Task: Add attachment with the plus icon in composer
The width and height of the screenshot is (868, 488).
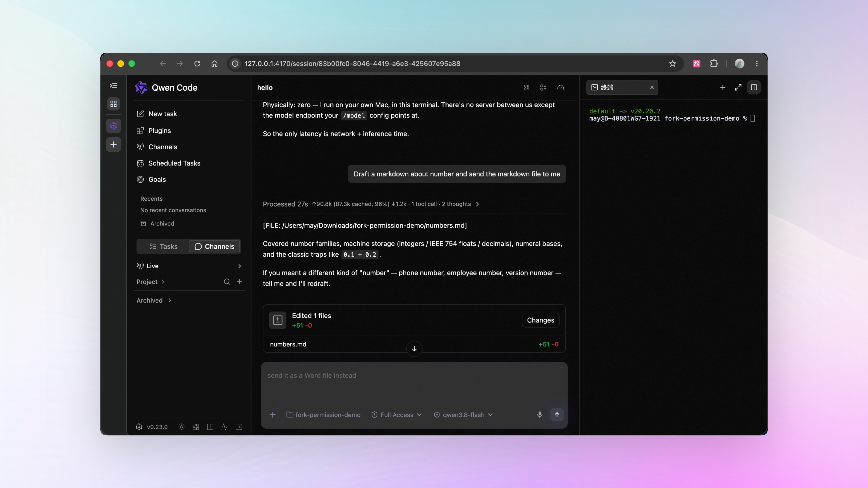Action: 273,415
